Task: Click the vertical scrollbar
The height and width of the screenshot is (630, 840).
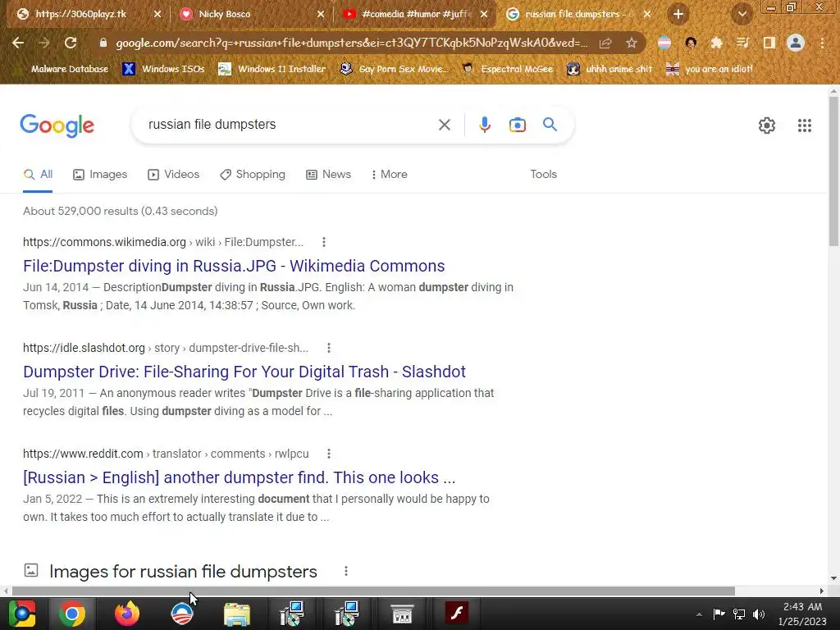Action: click(x=833, y=172)
